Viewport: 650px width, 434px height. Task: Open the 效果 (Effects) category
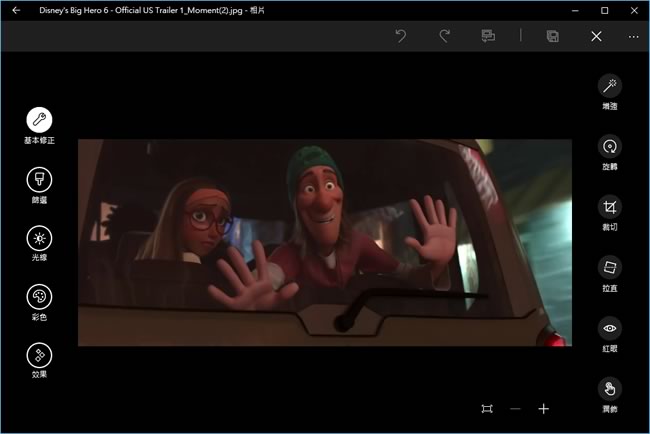click(x=39, y=355)
